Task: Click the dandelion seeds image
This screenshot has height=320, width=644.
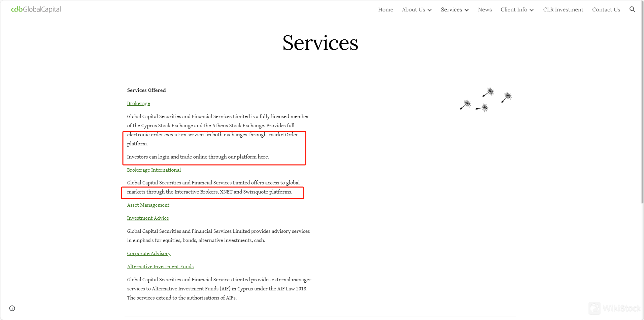Action: 485,100
